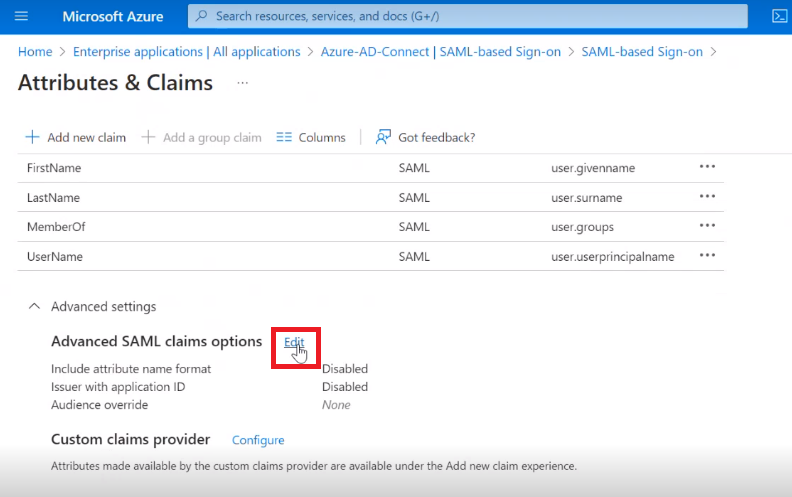This screenshot has width=792, height=497.
Task: Click the user.givenname value
Action: coord(593,168)
